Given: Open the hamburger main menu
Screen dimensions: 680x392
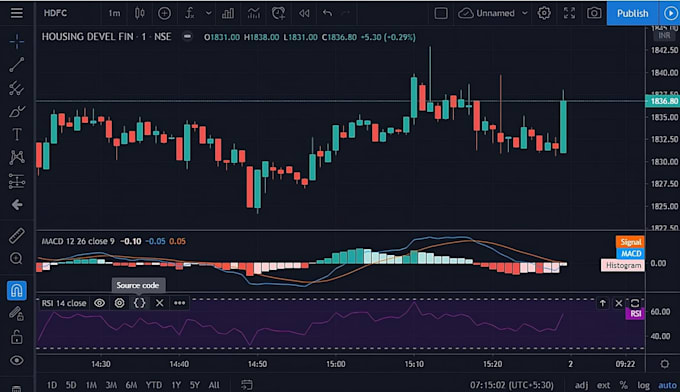Looking at the screenshot, I should coord(16,13).
